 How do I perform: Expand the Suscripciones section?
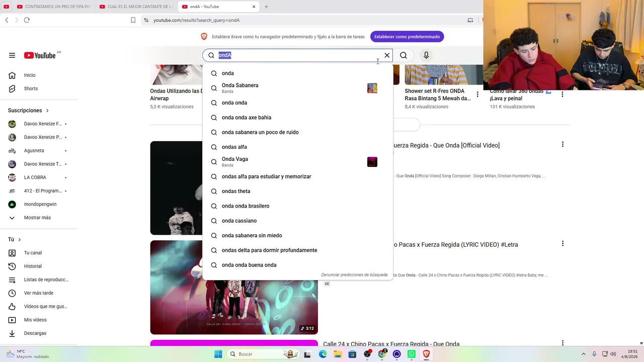tap(29, 110)
